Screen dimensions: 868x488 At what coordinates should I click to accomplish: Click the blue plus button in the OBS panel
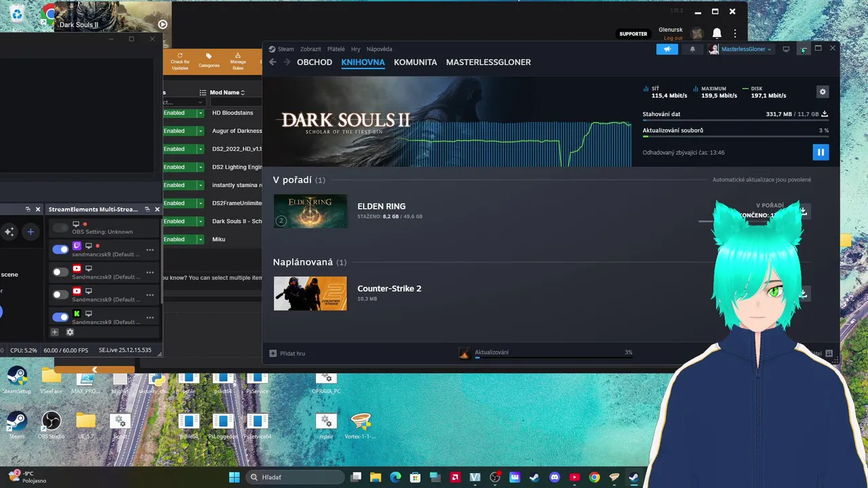click(31, 232)
